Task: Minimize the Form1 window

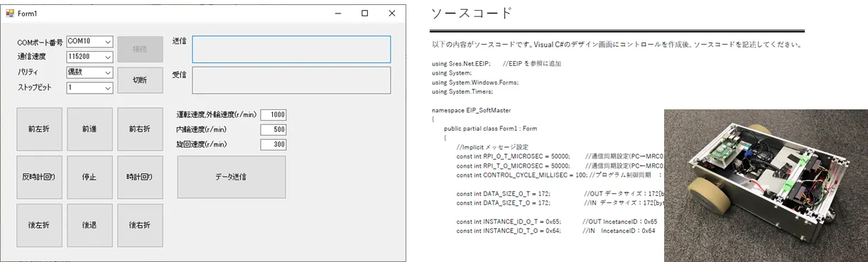Action: click(337, 13)
